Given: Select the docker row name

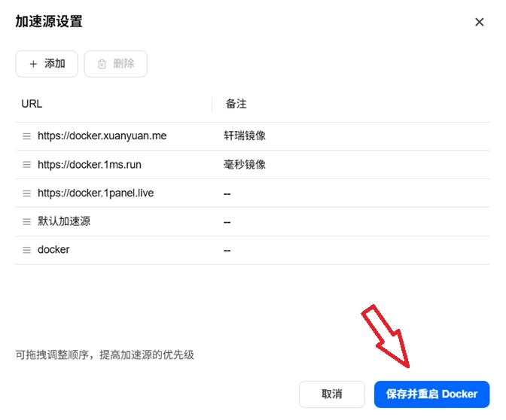Looking at the screenshot, I should coord(53,250).
